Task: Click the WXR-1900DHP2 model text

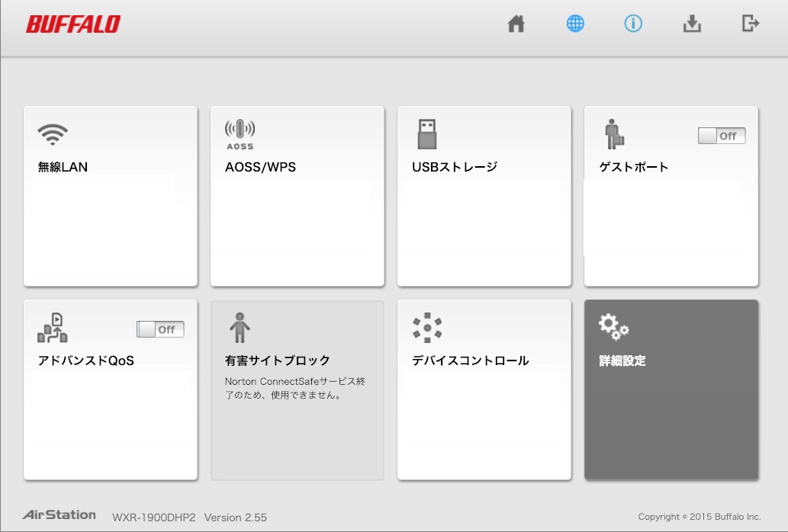Action: pos(154,518)
